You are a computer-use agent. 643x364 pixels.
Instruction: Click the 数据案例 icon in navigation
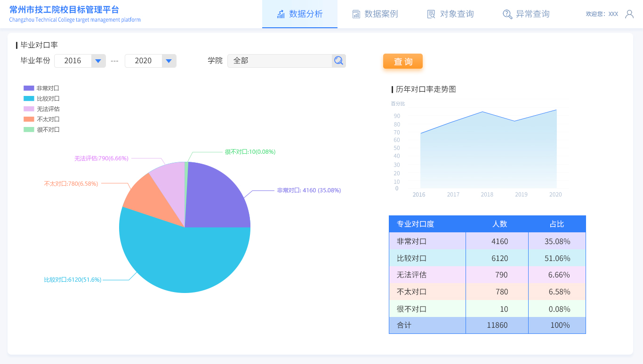pos(356,14)
